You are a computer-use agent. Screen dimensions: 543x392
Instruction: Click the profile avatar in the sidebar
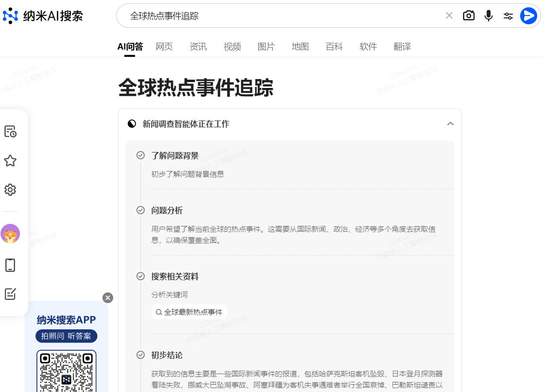pyautogui.click(x=10, y=234)
